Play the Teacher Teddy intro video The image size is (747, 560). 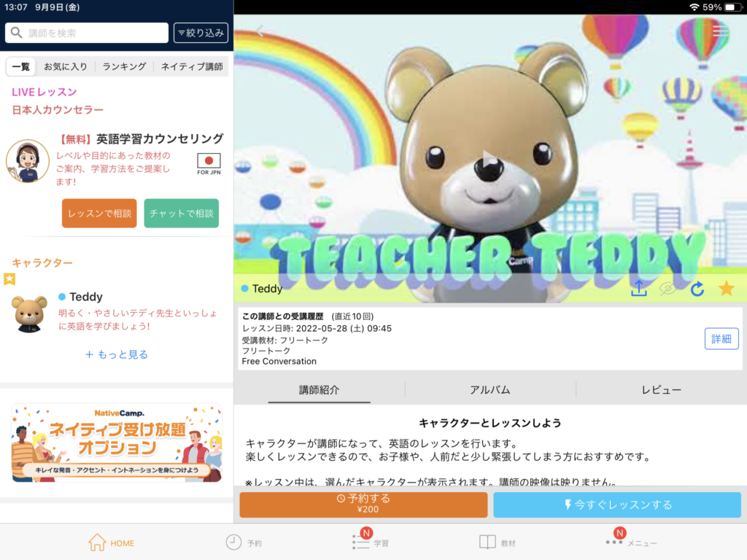pyautogui.click(x=489, y=160)
